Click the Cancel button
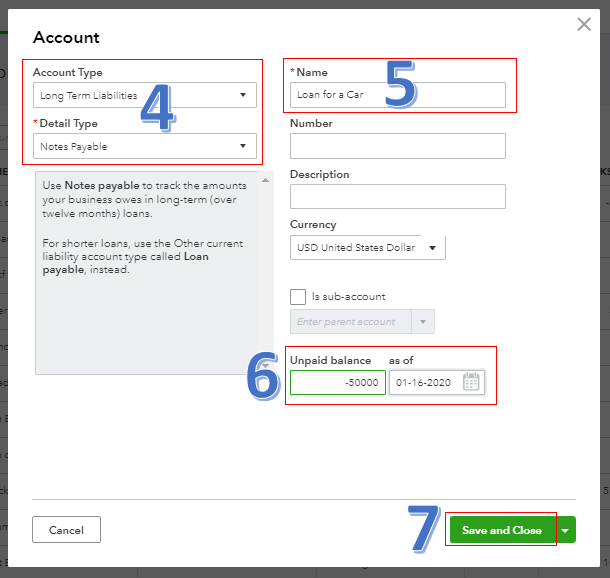The width and height of the screenshot is (610, 578). 67,529
